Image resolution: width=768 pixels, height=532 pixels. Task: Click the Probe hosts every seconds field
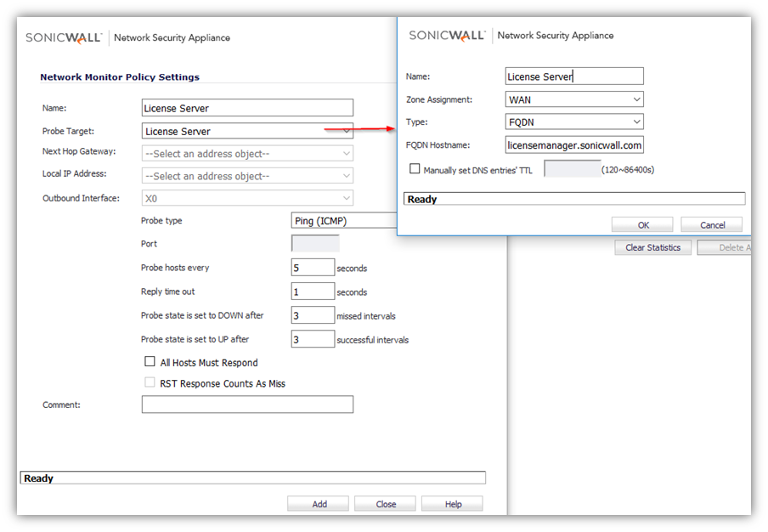coord(313,268)
